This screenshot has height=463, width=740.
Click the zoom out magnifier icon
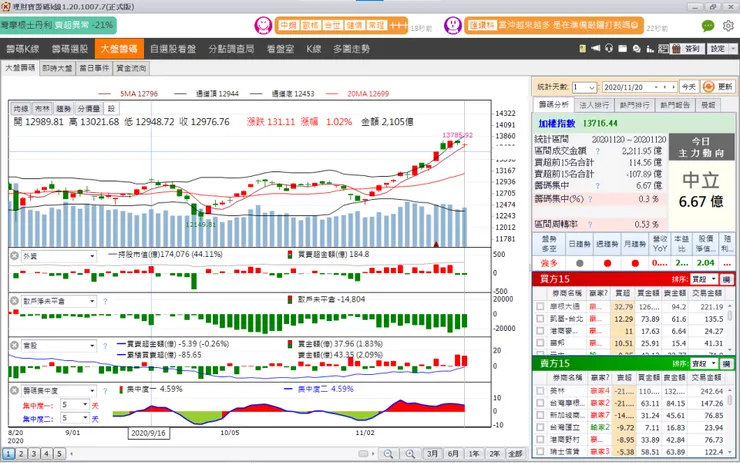point(388,454)
